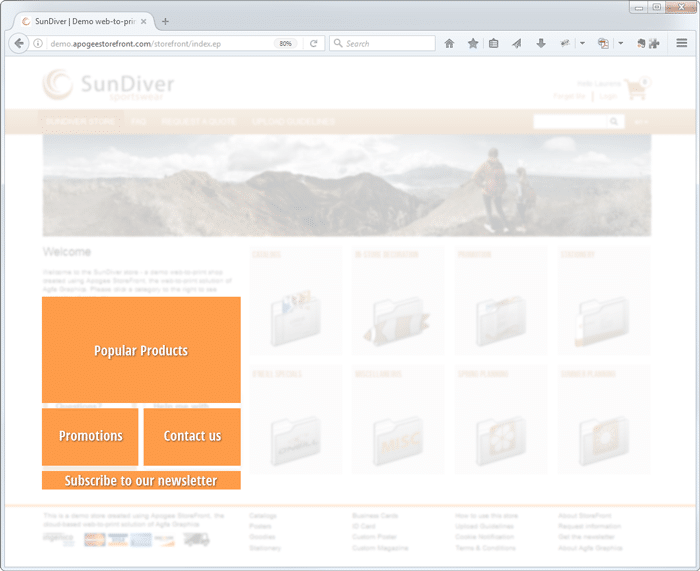
Task: Open the Stationery folder icon
Action: 603,321
